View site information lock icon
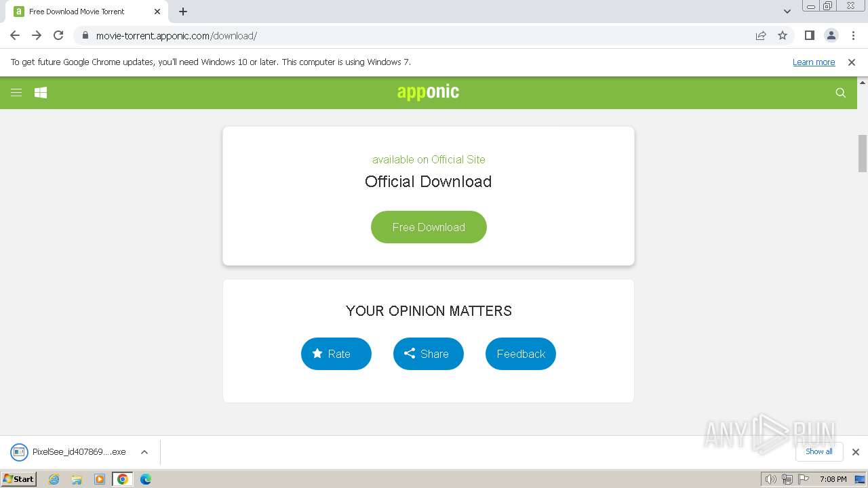 [85, 36]
